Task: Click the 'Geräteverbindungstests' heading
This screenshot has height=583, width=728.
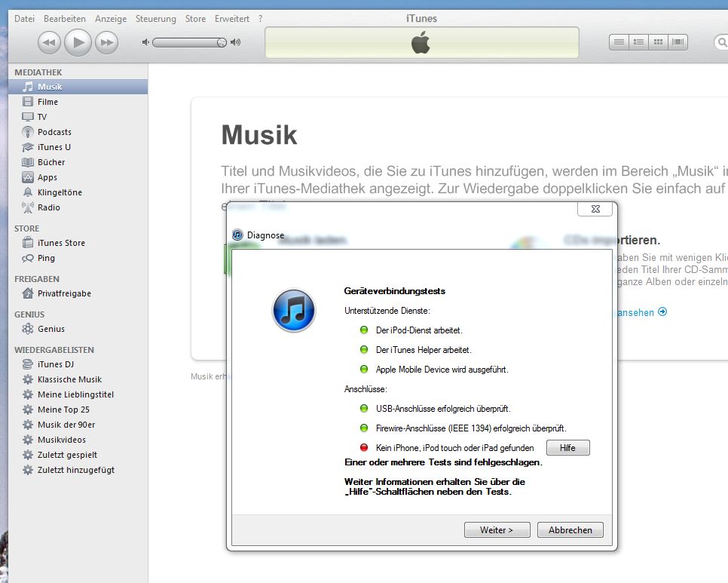Action: tap(395, 291)
